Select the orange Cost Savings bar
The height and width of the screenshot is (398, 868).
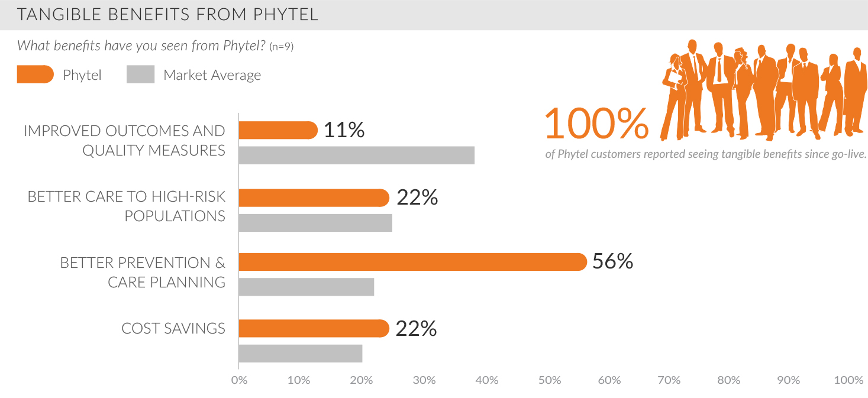[x=314, y=328]
